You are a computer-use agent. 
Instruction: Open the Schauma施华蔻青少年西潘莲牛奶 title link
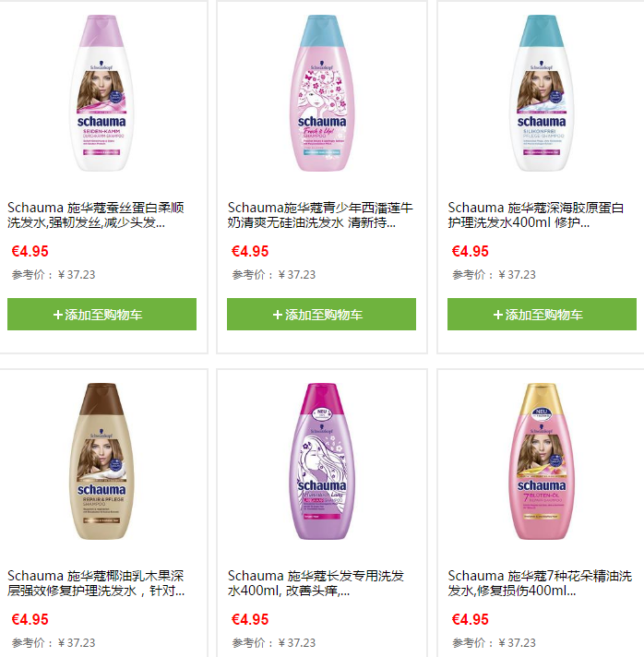320,215
